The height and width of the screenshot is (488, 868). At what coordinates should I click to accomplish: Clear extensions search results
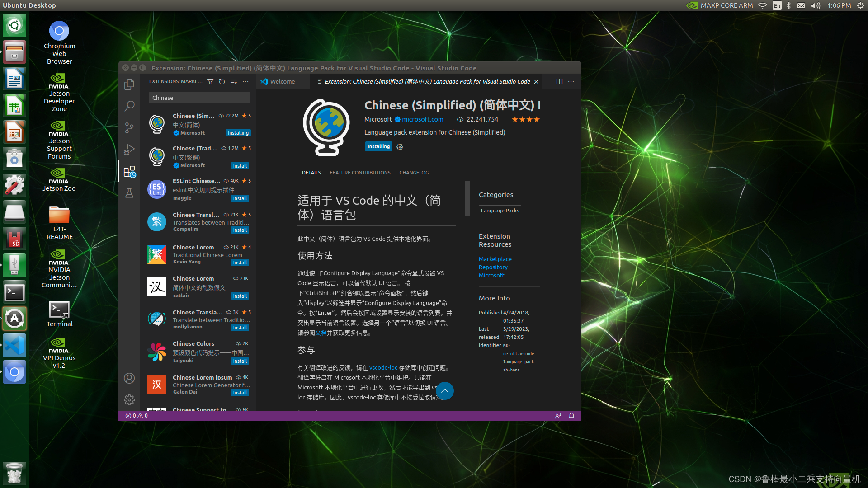[x=234, y=82]
